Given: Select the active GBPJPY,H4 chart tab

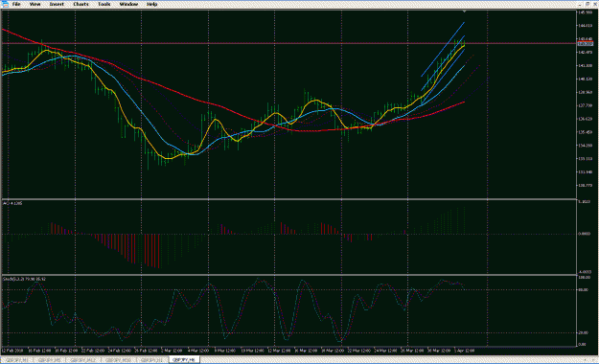Looking at the screenshot, I should pos(184,360).
